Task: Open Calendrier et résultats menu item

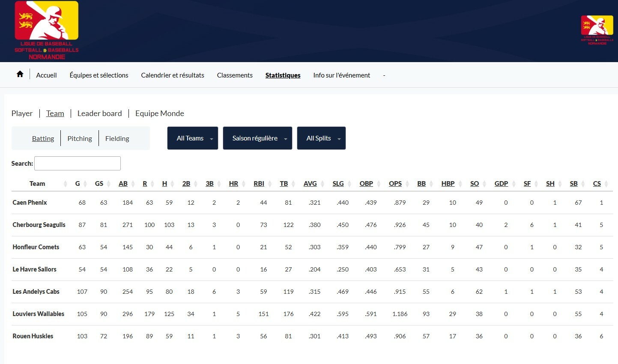Action: (x=173, y=75)
